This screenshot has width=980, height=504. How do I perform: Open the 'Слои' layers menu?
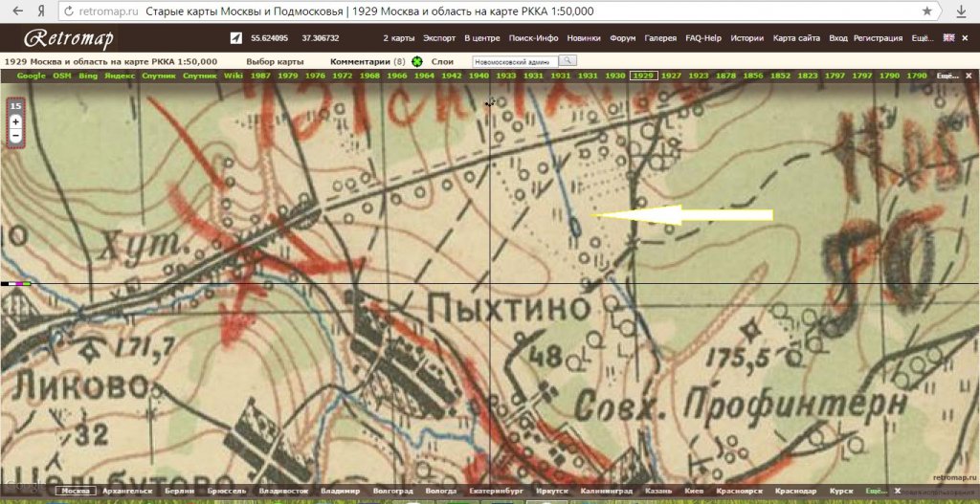click(442, 62)
